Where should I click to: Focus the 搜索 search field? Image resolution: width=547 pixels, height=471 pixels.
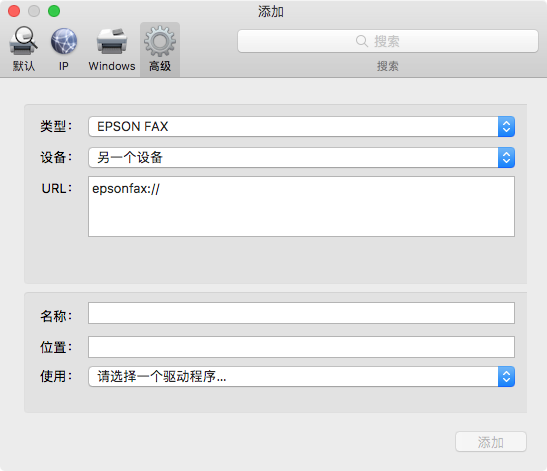[x=388, y=41]
